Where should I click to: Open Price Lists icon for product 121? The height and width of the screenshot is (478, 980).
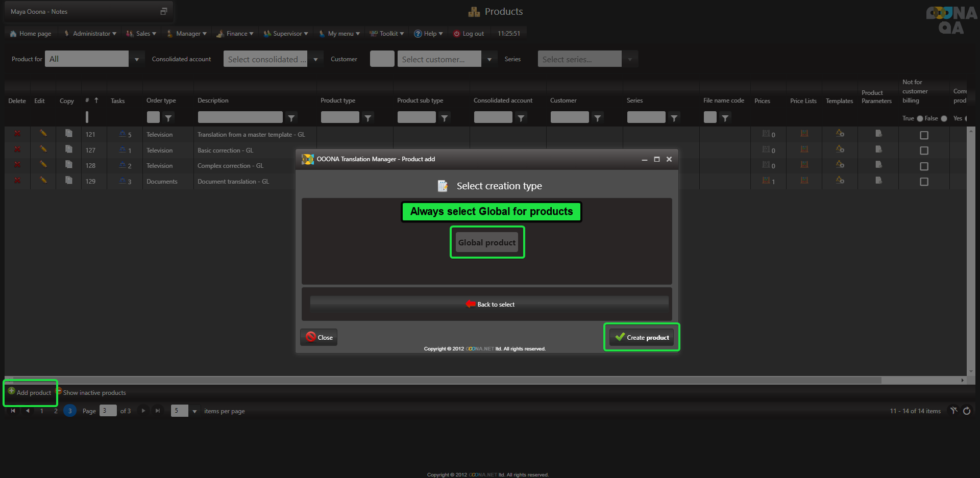coord(804,134)
